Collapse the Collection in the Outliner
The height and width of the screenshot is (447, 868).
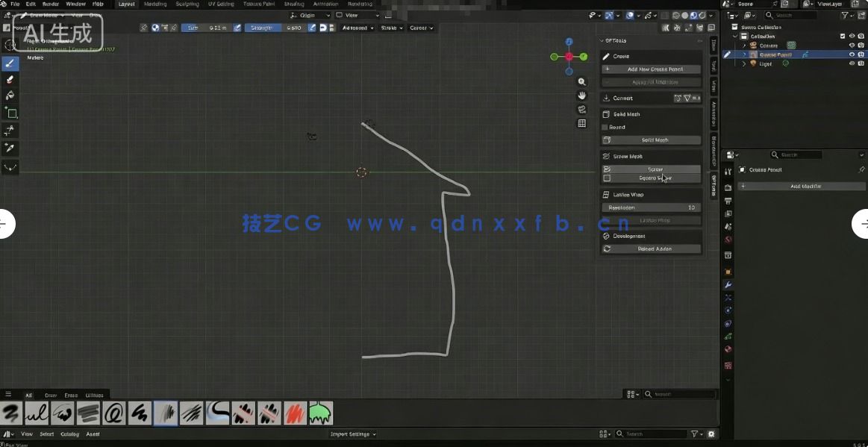(x=734, y=35)
